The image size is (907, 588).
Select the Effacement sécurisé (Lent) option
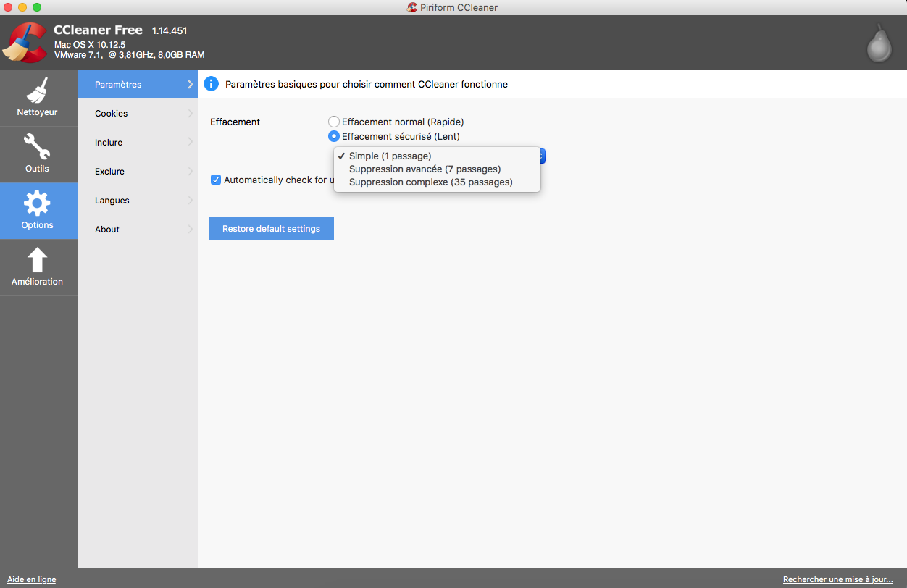[x=333, y=136]
